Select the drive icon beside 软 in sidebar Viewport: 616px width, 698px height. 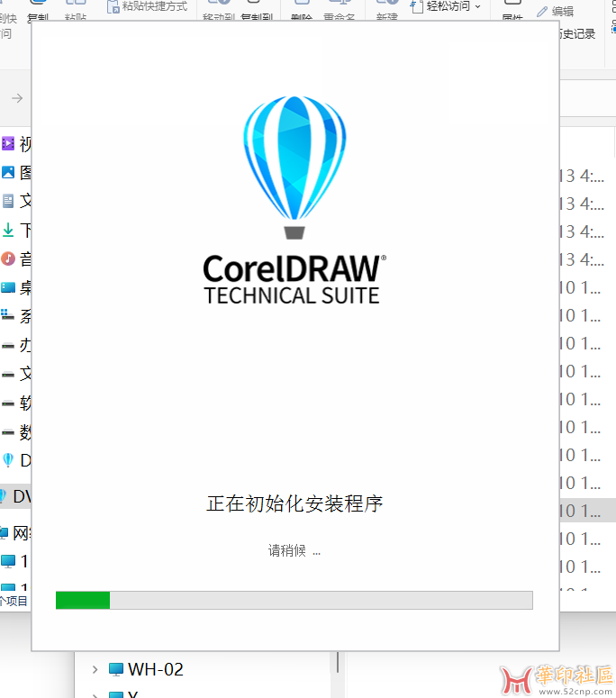[8, 403]
